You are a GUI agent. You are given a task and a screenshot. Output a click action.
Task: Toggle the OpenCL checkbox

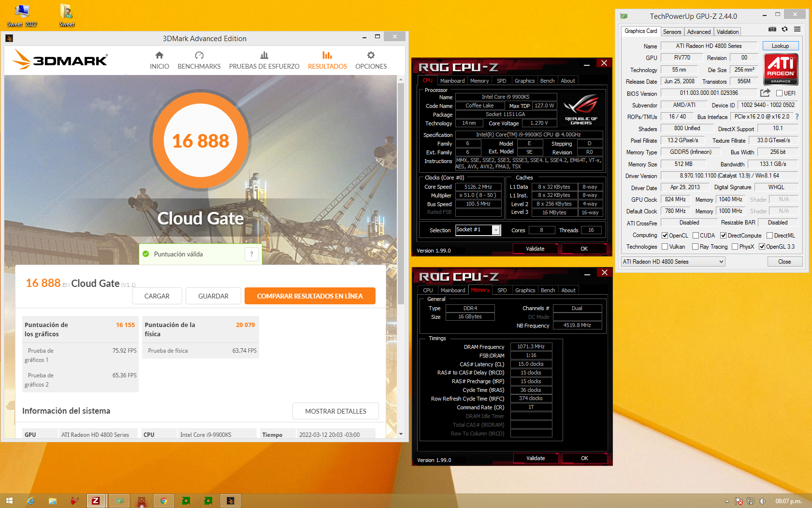click(665, 236)
